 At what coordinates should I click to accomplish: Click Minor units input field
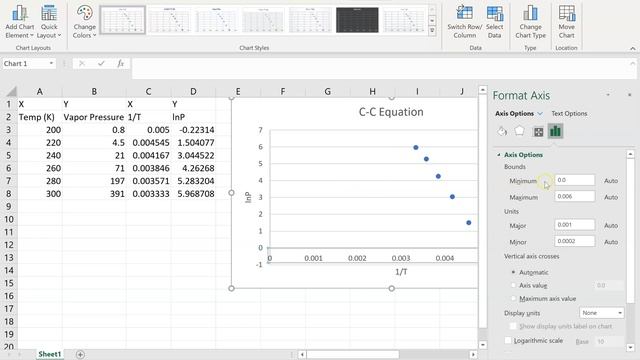click(574, 241)
